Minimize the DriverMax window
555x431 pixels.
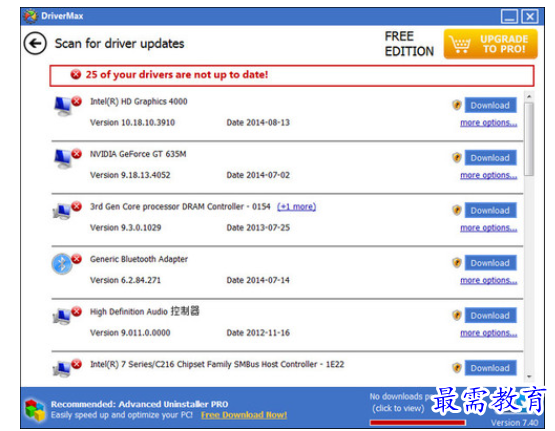point(510,16)
